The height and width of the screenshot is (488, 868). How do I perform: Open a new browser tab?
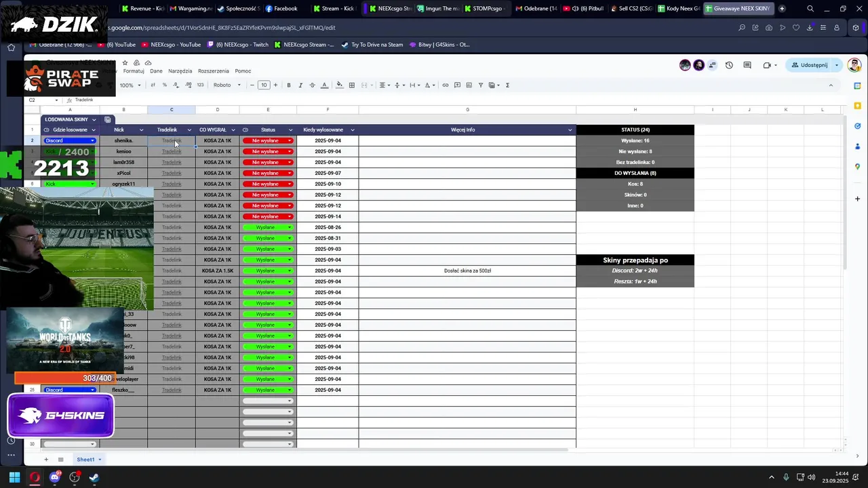(x=782, y=9)
